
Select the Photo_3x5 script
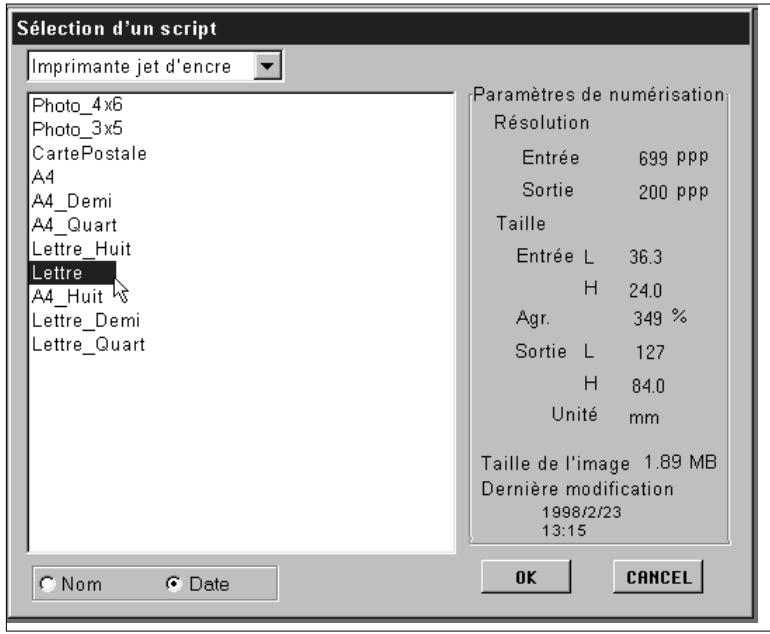pos(77,129)
